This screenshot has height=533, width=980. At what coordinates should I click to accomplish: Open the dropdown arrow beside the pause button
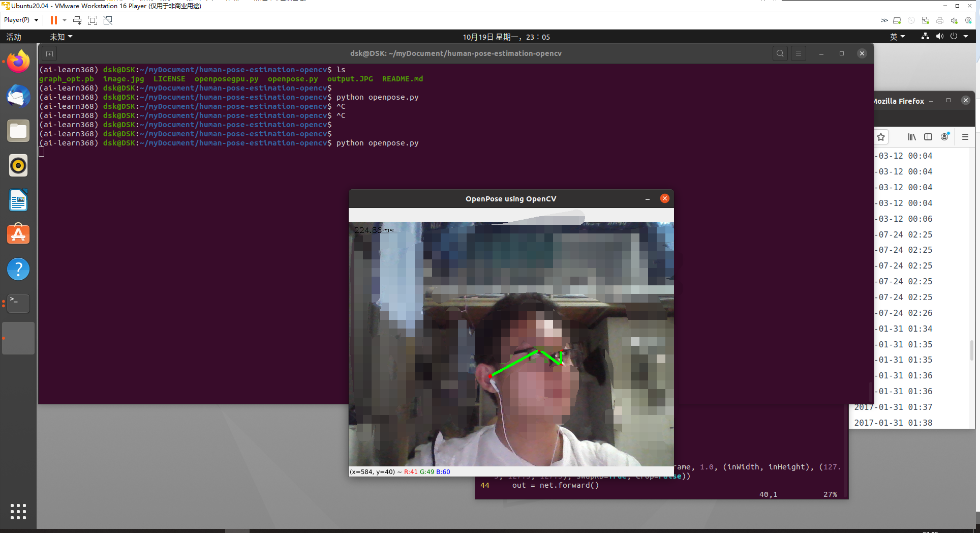click(x=64, y=20)
